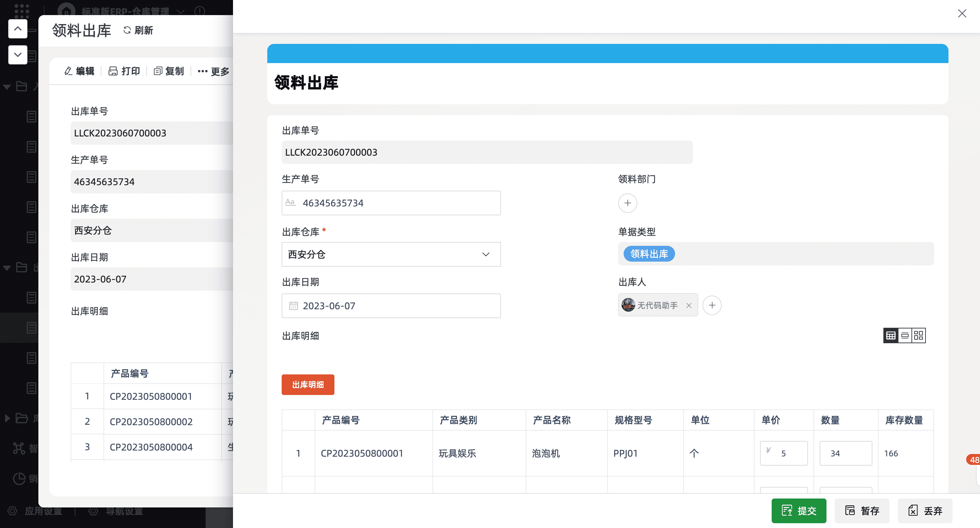
Task: Discard changes with 丢弃 button
Action: pyautogui.click(x=925, y=511)
